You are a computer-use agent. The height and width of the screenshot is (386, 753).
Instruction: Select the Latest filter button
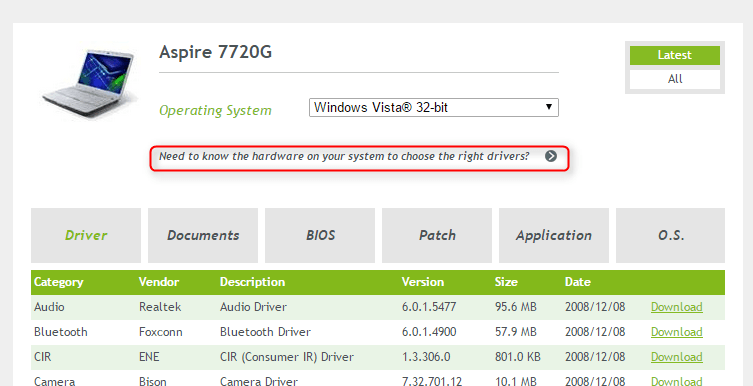[x=675, y=55]
